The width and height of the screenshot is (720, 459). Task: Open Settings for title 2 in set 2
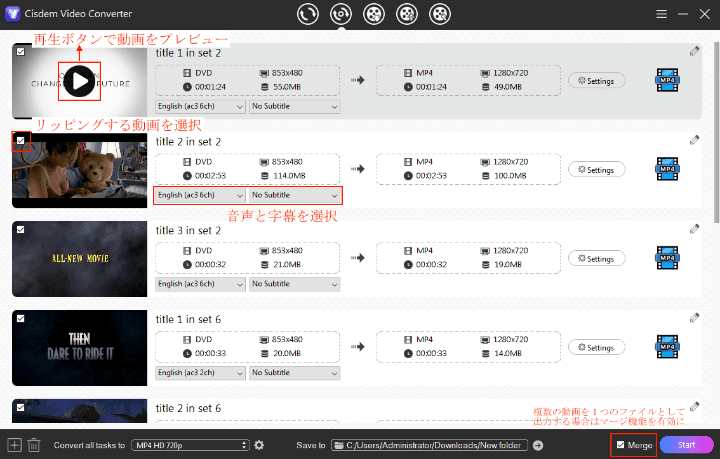pyautogui.click(x=596, y=170)
